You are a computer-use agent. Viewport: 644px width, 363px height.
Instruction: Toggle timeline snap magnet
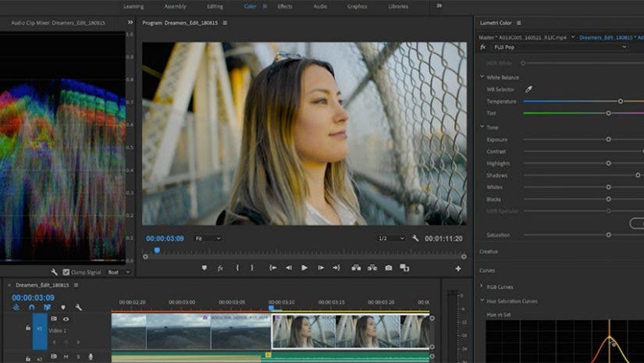(x=32, y=307)
